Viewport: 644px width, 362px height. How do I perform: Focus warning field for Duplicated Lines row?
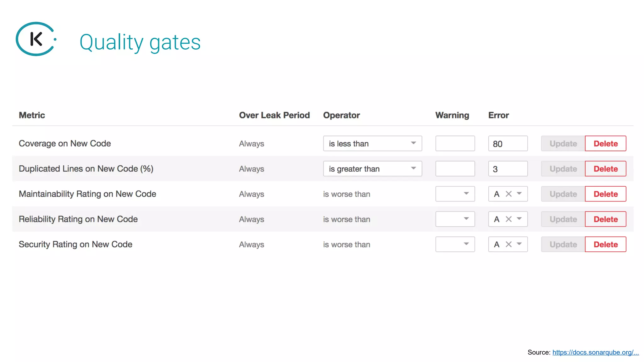(x=455, y=169)
